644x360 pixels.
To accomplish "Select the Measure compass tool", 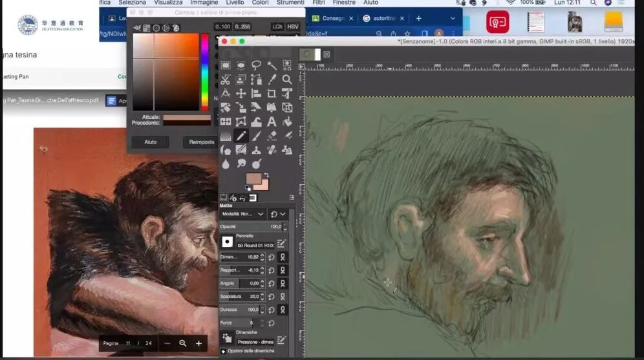I will point(226,94).
